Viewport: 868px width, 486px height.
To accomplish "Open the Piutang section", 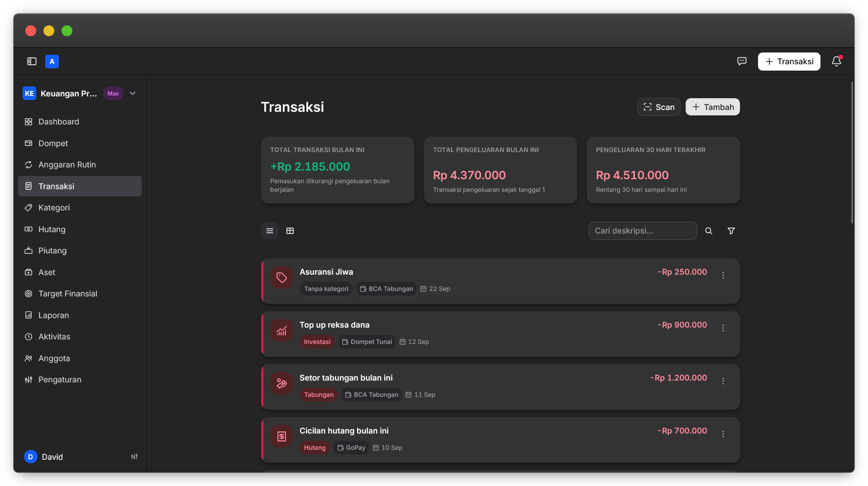I will [x=80, y=251].
